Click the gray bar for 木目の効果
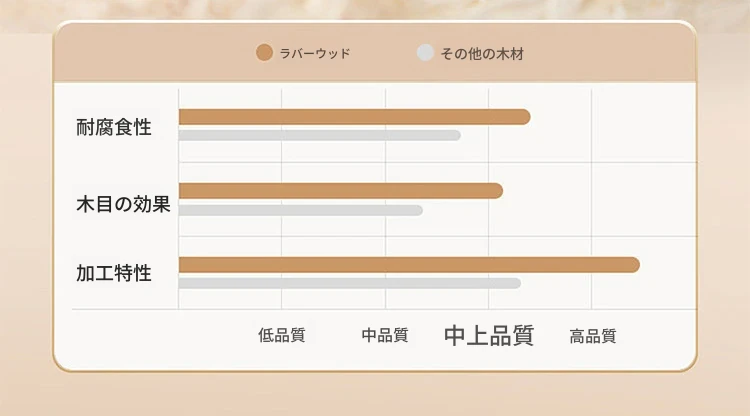Image resolution: width=750 pixels, height=416 pixels. [x=300, y=210]
